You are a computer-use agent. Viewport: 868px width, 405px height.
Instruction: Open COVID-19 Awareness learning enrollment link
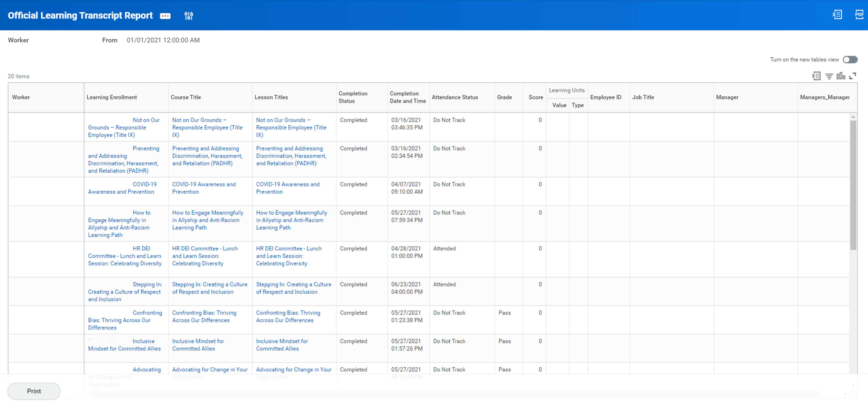pos(122,188)
